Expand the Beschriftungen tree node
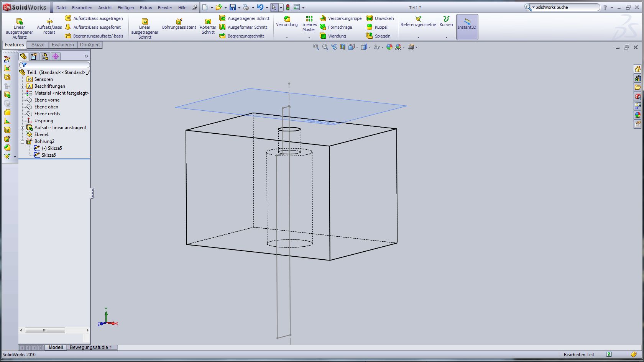This screenshot has width=644, height=362. (x=22, y=87)
